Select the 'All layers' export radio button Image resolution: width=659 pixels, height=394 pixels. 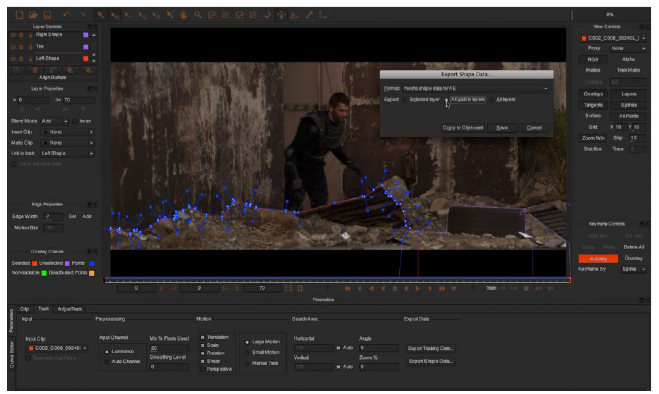pos(491,100)
